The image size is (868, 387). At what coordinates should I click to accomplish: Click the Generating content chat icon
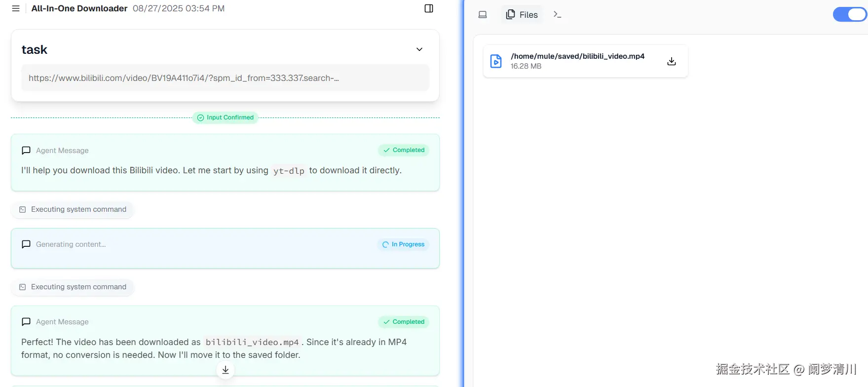pyautogui.click(x=26, y=244)
